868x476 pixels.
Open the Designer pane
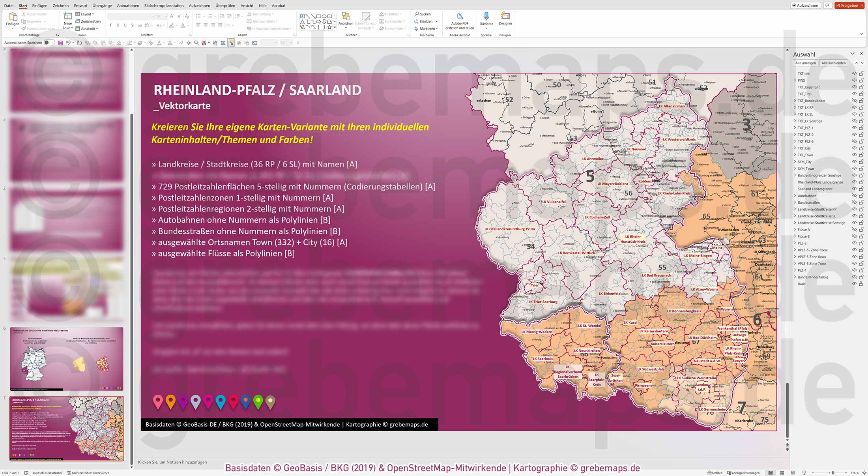click(x=505, y=18)
